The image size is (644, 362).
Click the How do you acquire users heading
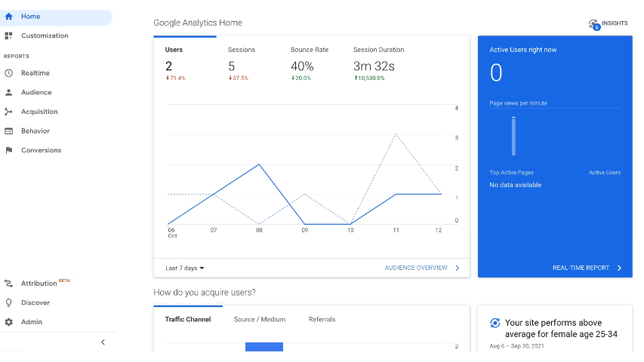(205, 293)
